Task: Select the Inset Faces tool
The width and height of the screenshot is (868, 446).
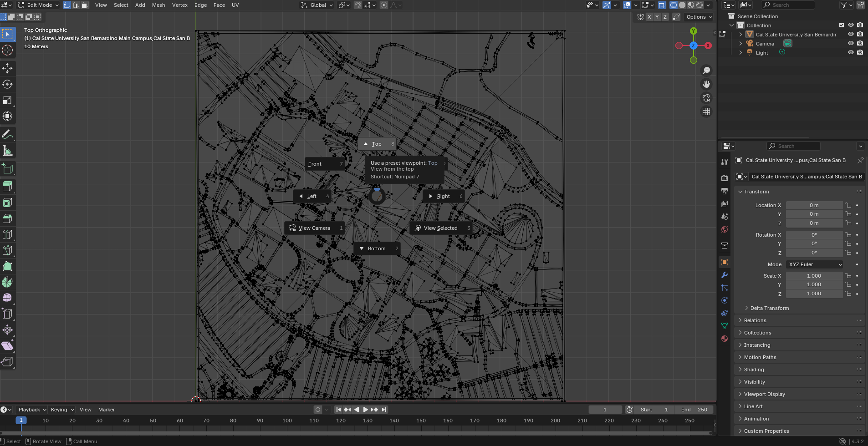Action: click(x=7, y=203)
